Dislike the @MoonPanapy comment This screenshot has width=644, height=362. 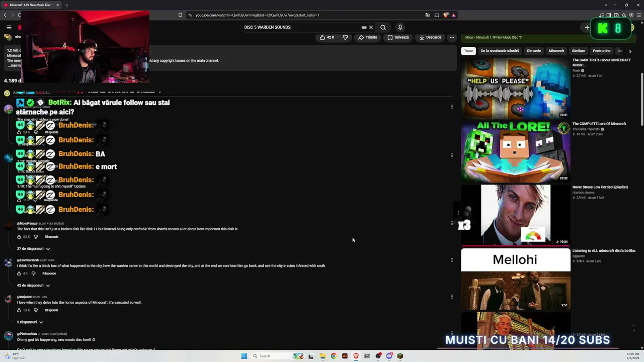pos(36,237)
